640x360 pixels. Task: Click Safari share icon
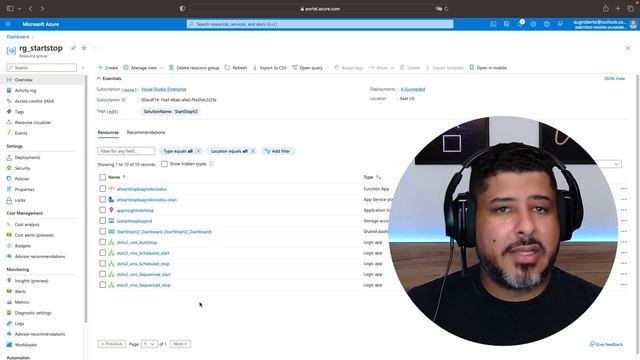click(x=605, y=9)
